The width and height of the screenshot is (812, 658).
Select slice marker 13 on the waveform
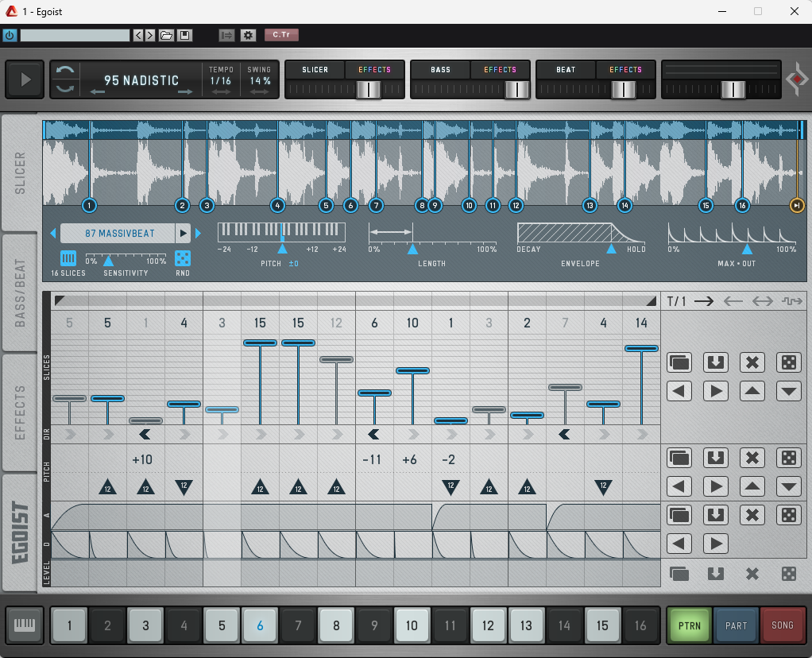(x=590, y=206)
